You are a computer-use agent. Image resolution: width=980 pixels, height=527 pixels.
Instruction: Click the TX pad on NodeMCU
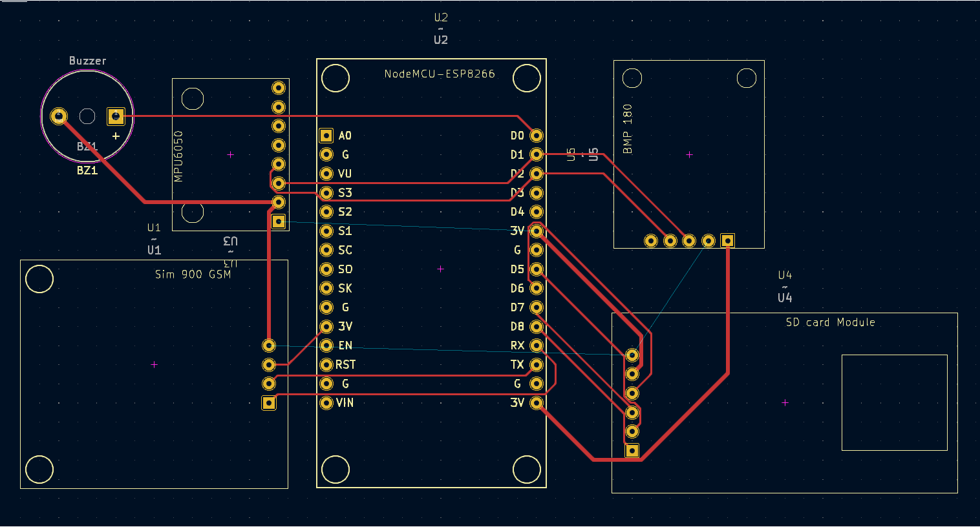[x=537, y=365]
